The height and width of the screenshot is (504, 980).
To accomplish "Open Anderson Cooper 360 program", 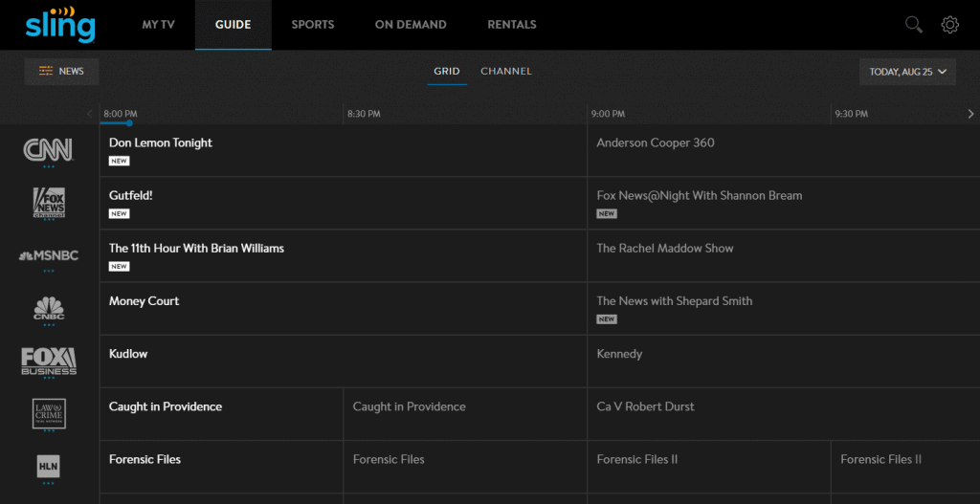I will point(784,150).
